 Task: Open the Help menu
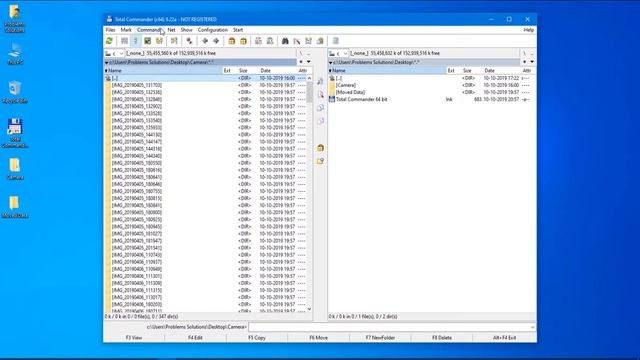[x=529, y=30]
